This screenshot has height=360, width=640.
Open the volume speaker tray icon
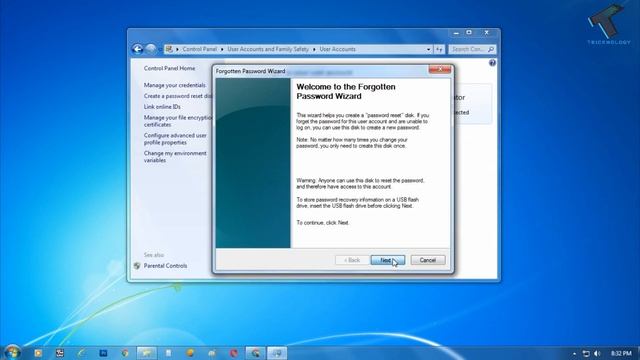pyautogui.click(x=597, y=353)
